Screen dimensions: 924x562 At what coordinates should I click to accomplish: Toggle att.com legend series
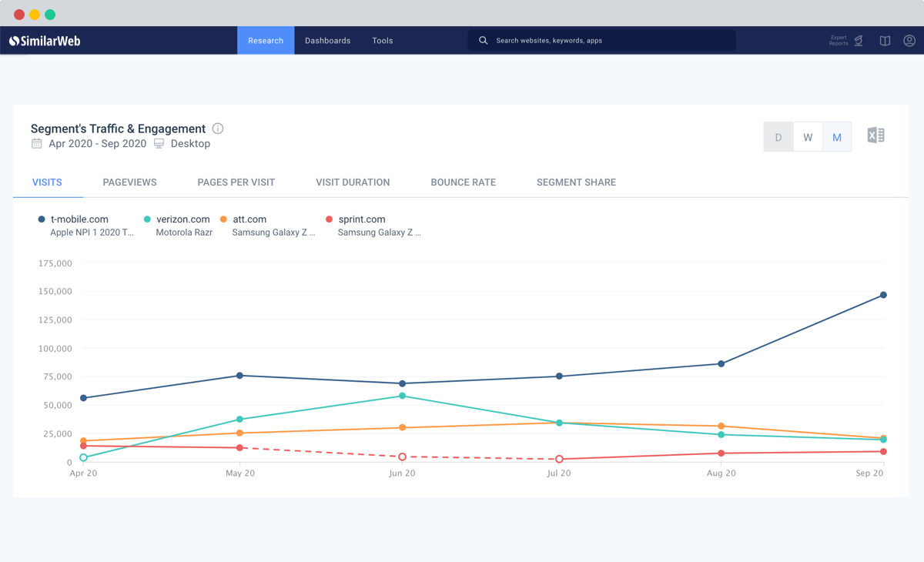249,219
